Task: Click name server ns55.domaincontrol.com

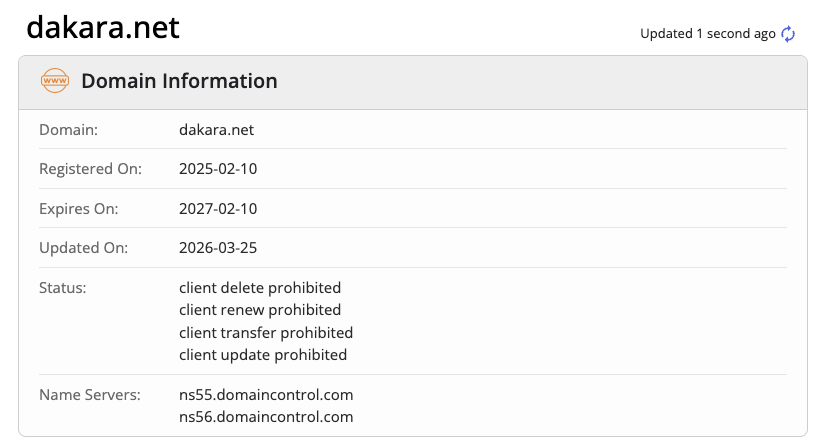Action: click(x=266, y=394)
